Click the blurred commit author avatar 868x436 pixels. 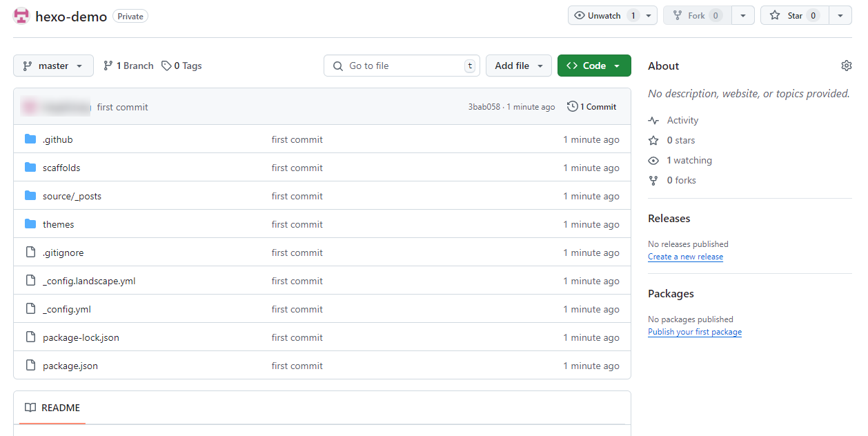pos(30,107)
